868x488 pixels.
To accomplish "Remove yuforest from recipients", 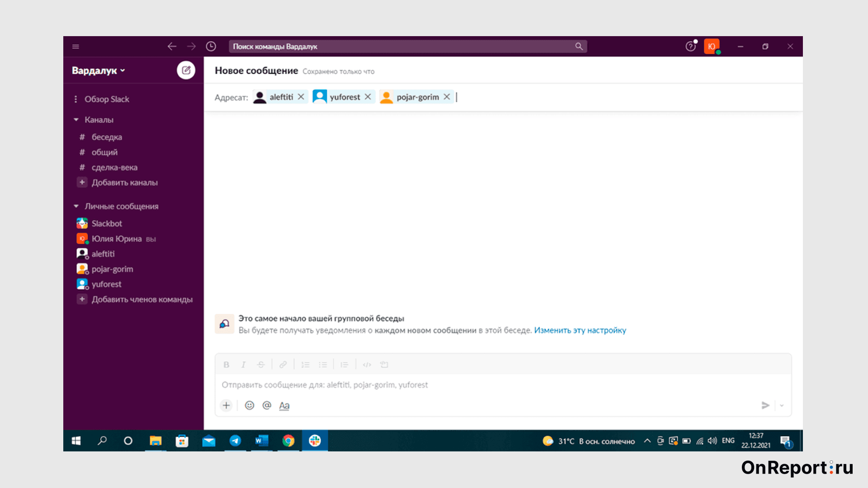I will 368,97.
